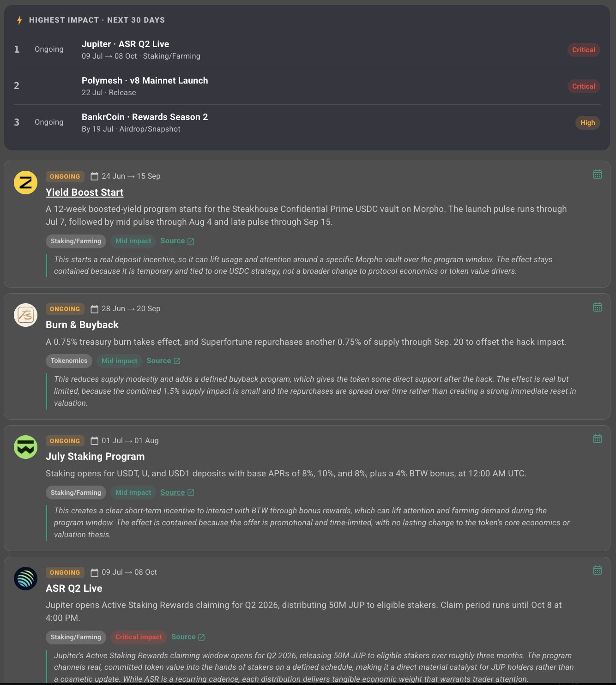Select Jupiter ASR Q2 Live highest-impact row
The width and height of the screenshot is (616, 685).
[x=307, y=50]
